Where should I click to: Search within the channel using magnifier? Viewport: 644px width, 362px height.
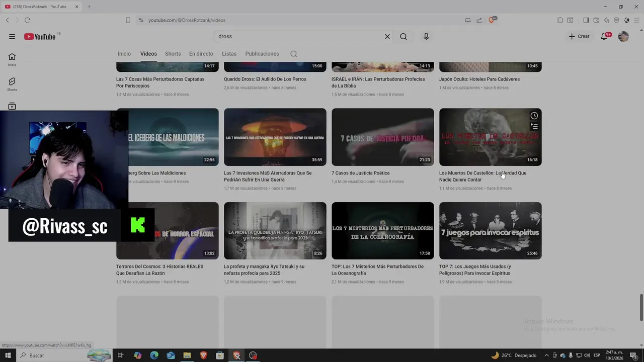(294, 54)
